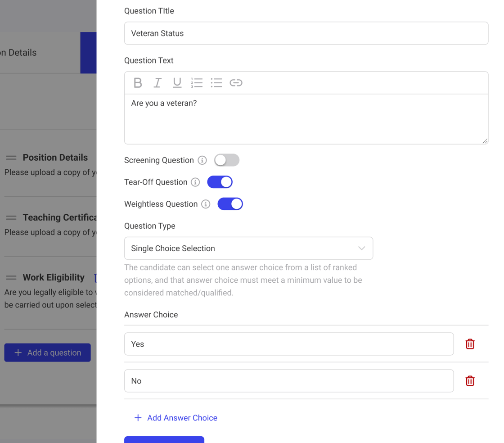The image size is (504, 443).
Task: Enable the Screening Question toggle
Action: pyautogui.click(x=226, y=160)
